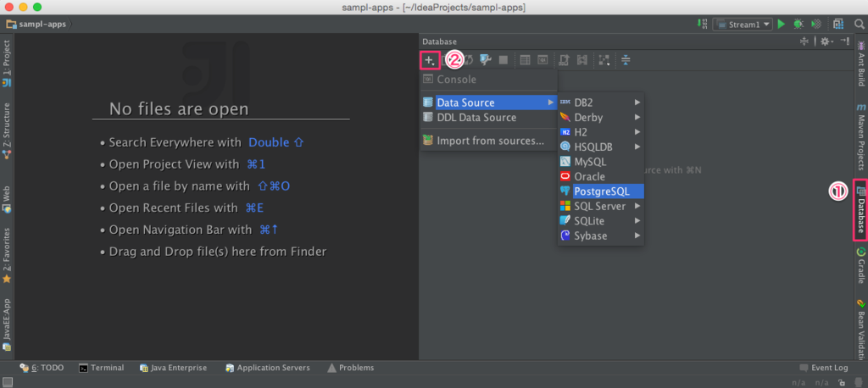Open the query console icon in toolbar
868x388 pixels.
click(542, 60)
